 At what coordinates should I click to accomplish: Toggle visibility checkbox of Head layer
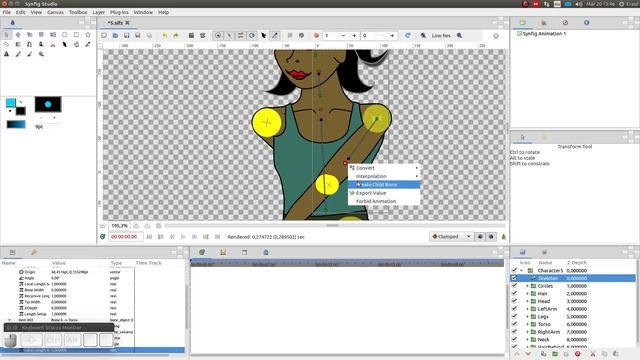(x=514, y=301)
